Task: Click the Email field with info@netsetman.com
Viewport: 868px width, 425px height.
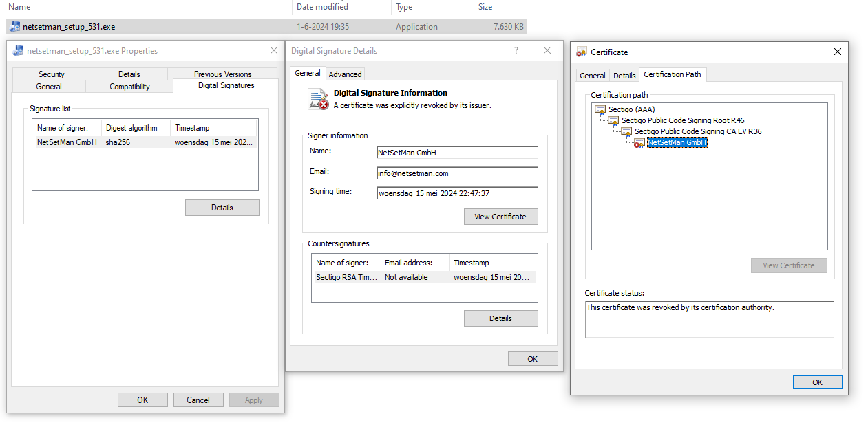Action: click(458, 173)
